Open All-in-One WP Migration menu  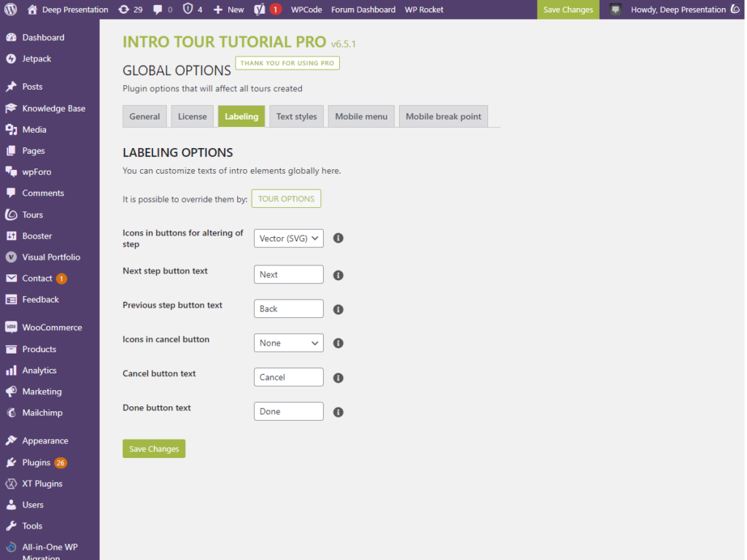pyautogui.click(x=50, y=551)
